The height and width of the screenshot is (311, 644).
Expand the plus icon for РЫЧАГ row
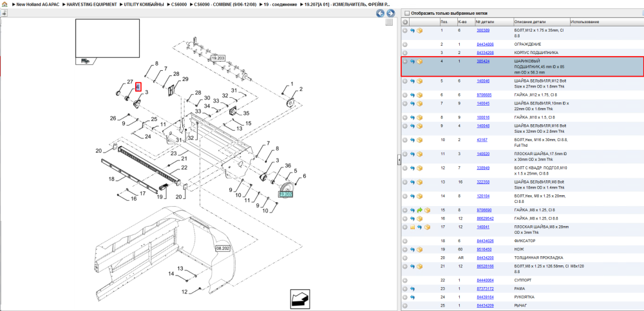pos(405,306)
